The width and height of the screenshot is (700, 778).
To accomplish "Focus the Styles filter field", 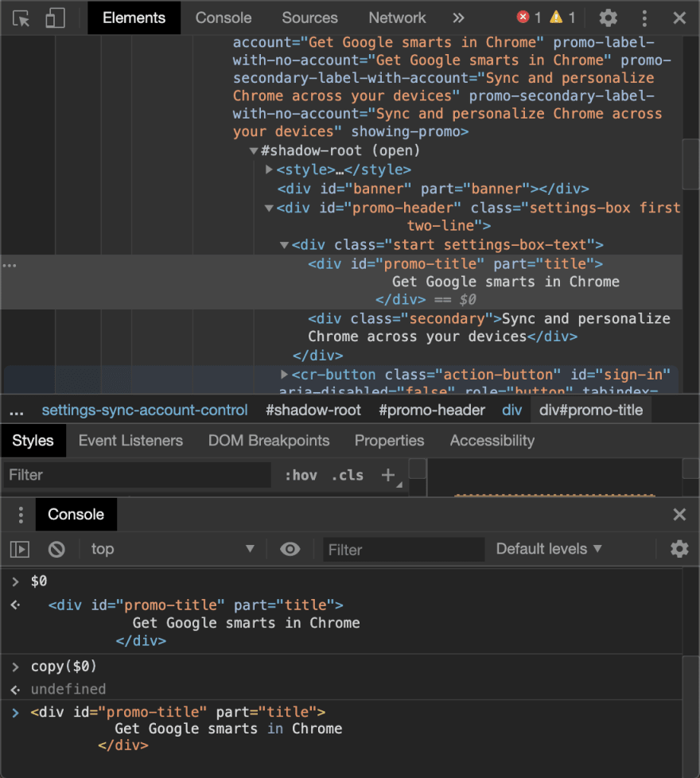I will pos(137,475).
